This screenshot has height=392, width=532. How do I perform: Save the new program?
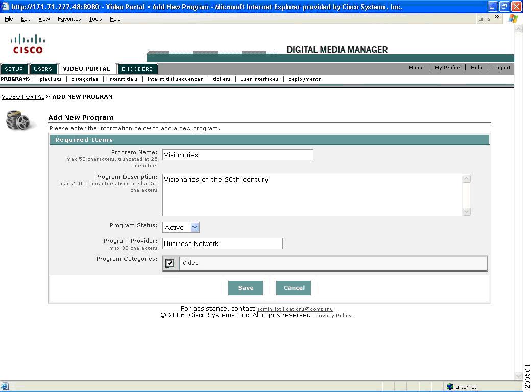(246, 288)
